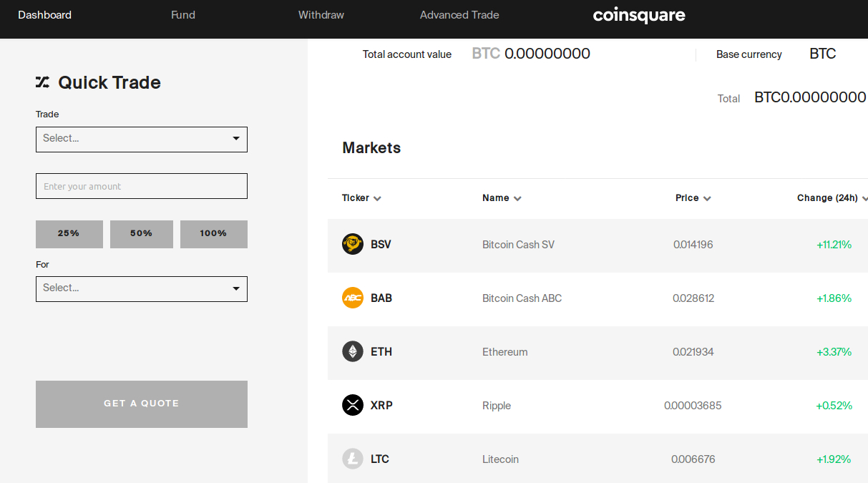Click ETH price 0.021934

[x=693, y=352]
